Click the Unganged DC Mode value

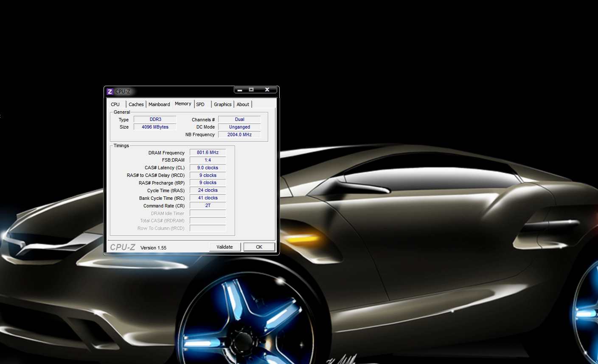pyautogui.click(x=239, y=127)
